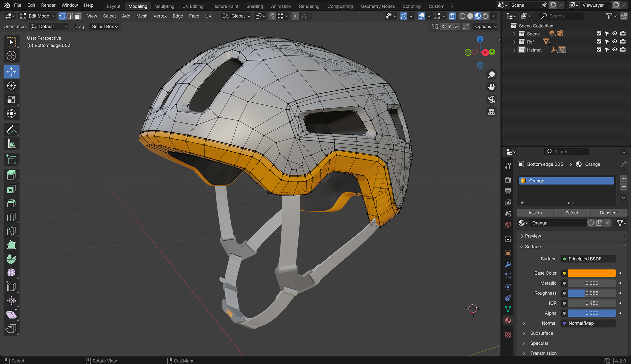Select the Extrude Region tool

pyautogui.click(x=12, y=175)
